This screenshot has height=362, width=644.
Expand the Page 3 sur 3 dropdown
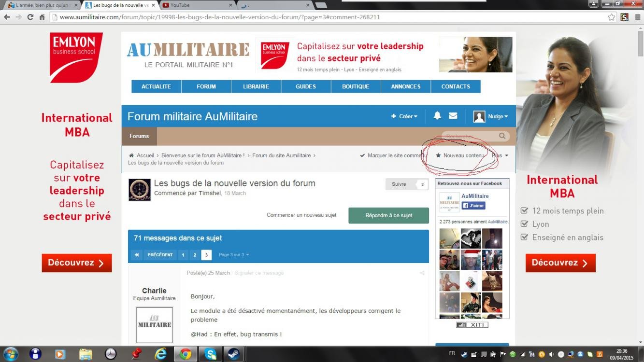pyautogui.click(x=234, y=255)
